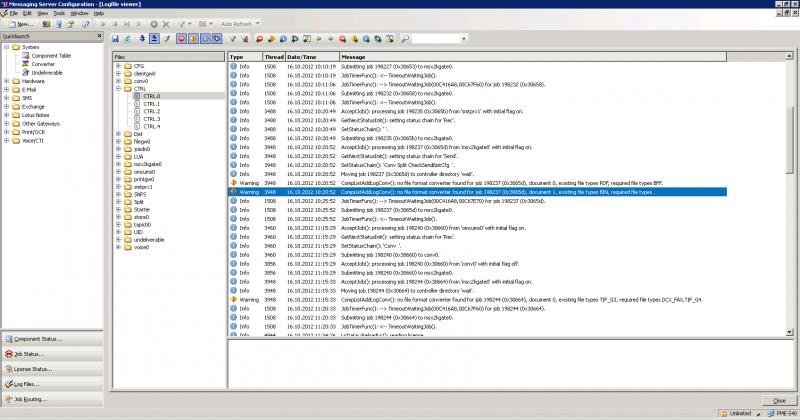Image resolution: width=800 pixels, height=420 pixels.
Task: Click the Message column header
Action: pos(353,57)
